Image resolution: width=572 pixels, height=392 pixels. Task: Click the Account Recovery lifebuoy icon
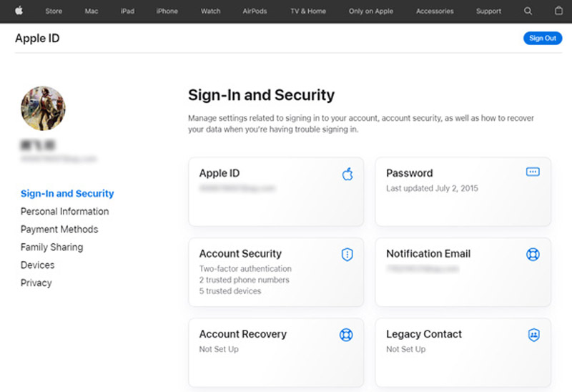click(347, 335)
